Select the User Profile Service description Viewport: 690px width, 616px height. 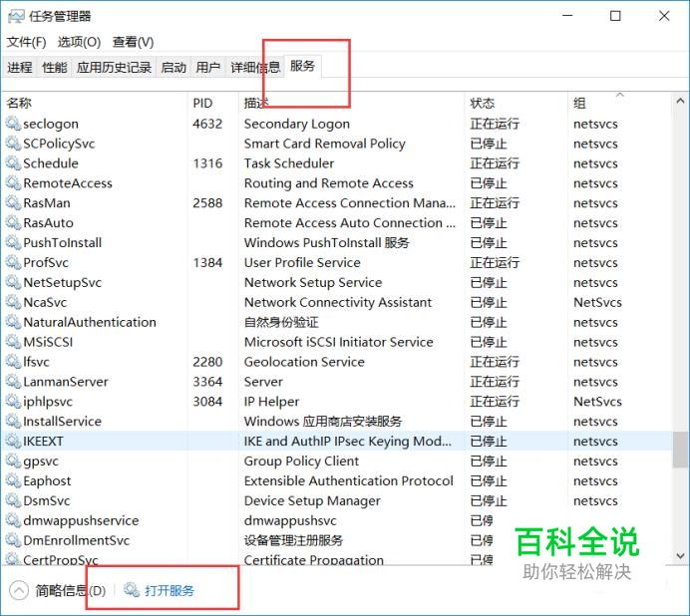pos(302,262)
